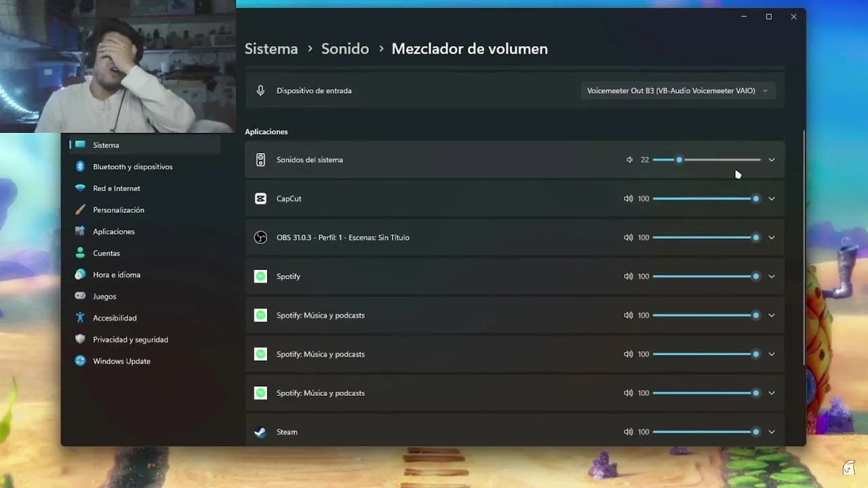Adjust the Sonidos del sistema volume slider
The image size is (868, 488).
(x=707, y=160)
